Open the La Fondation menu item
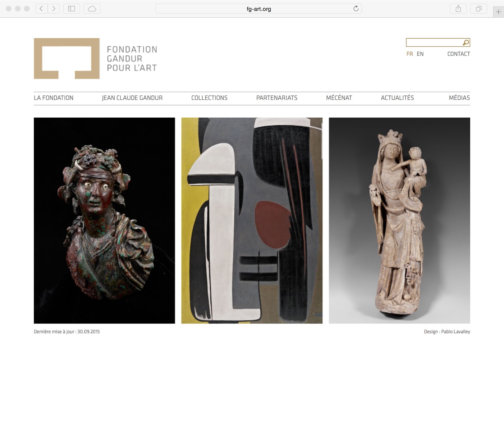The image size is (504, 428). [x=54, y=98]
